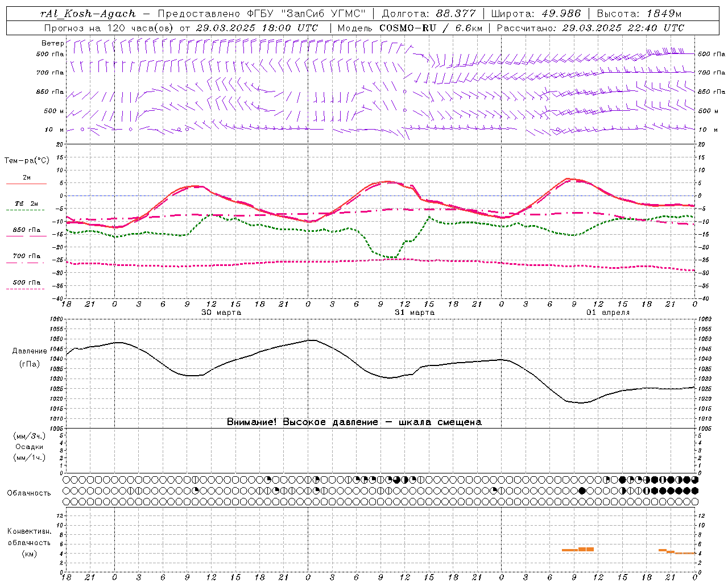Click the 2м temperature legend line

coord(26,184)
